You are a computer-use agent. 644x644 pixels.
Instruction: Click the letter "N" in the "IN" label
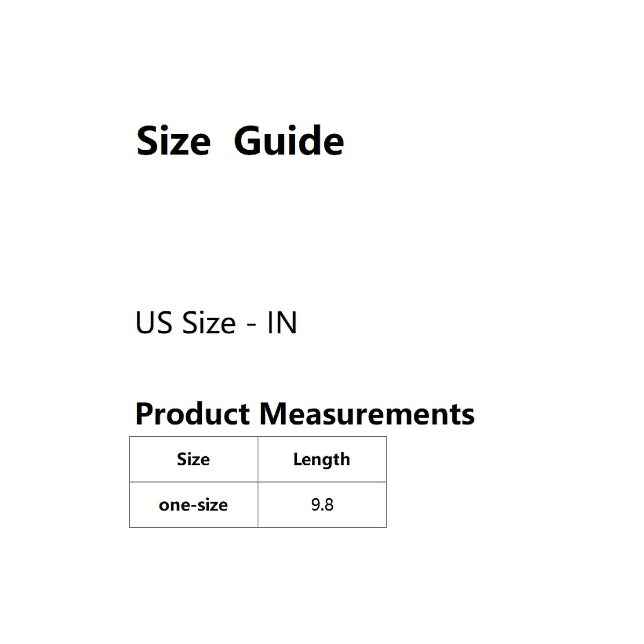287,323
